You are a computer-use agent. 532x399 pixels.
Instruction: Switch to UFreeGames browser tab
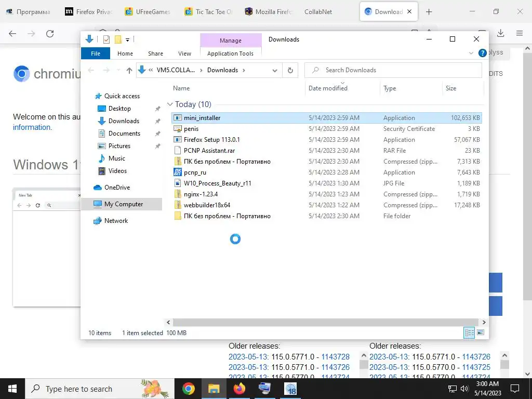click(148, 11)
